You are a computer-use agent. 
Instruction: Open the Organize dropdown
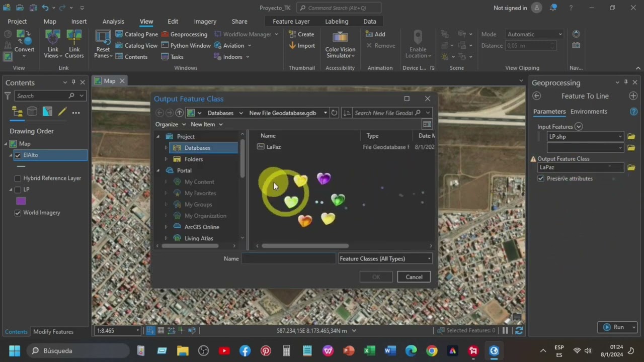coord(171,124)
